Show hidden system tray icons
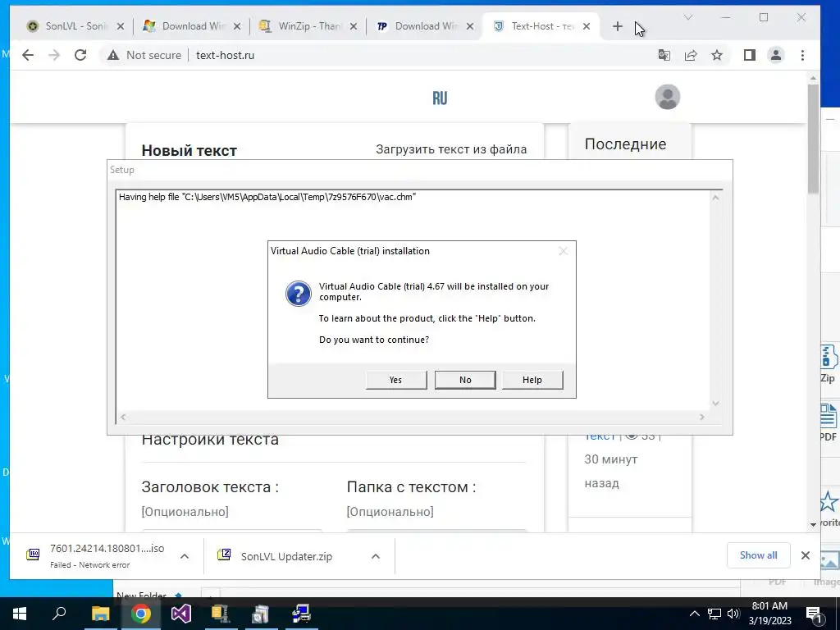This screenshot has height=630, width=840. (694, 614)
